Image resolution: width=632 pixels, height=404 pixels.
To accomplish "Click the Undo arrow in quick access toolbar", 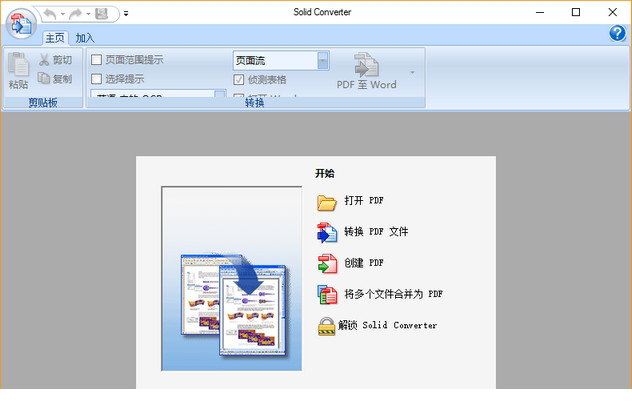I will click(50, 14).
